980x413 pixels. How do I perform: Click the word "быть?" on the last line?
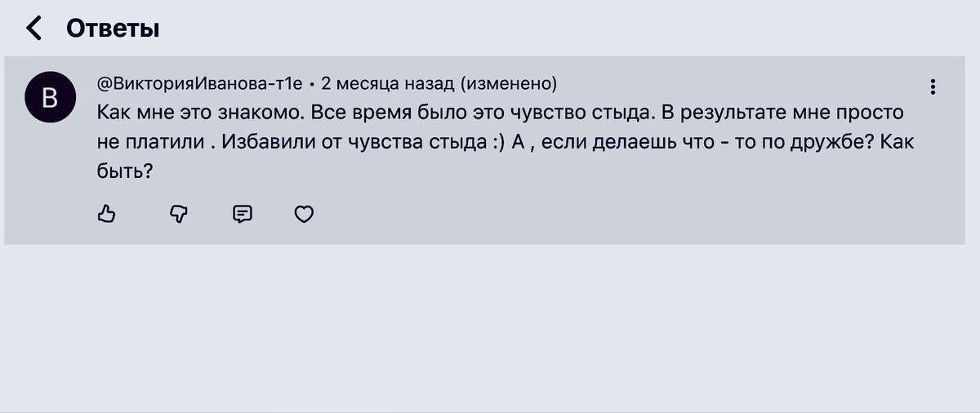tap(126, 171)
